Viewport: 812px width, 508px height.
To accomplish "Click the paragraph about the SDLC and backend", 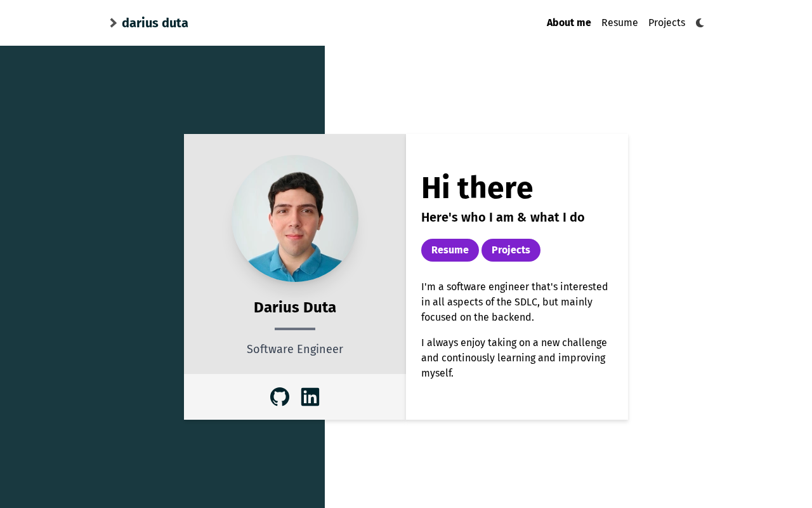I will [515, 302].
